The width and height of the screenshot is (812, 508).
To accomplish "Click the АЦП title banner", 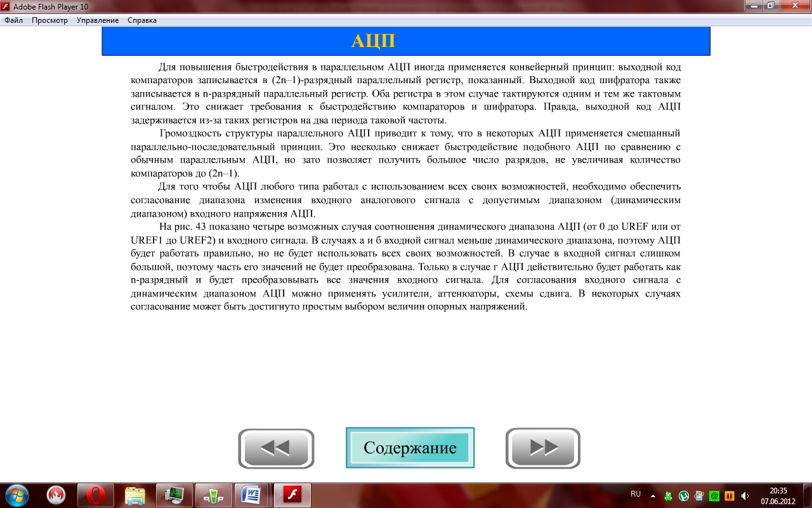I will pyautogui.click(x=406, y=41).
